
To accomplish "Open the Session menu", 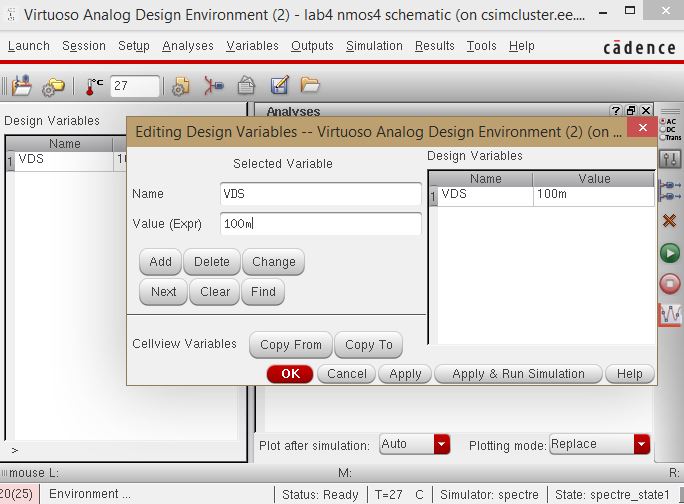I will tap(84, 46).
